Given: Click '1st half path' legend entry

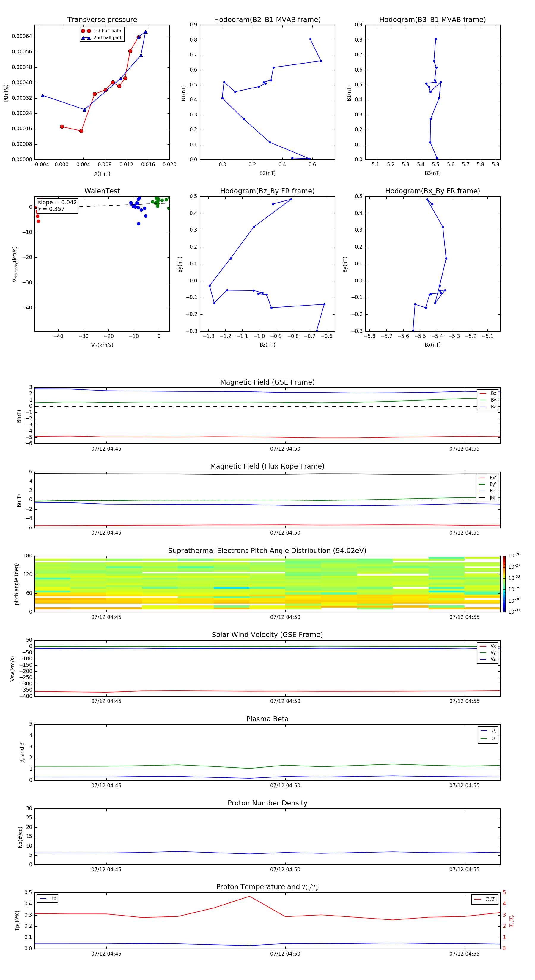Looking at the screenshot, I should (102, 31).
